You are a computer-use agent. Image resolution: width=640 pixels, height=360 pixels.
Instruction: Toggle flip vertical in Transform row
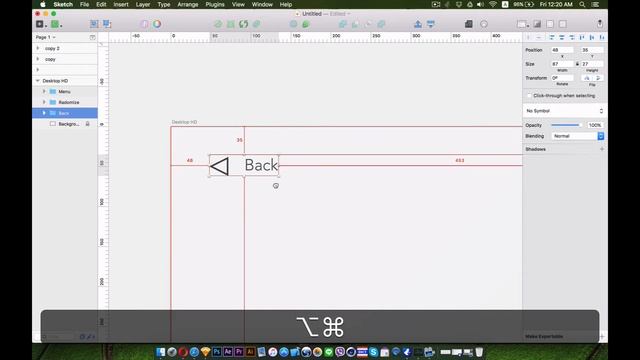[x=598, y=78]
